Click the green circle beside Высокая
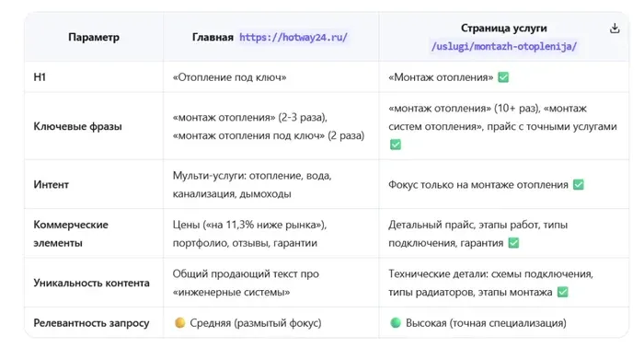 (395, 323)
